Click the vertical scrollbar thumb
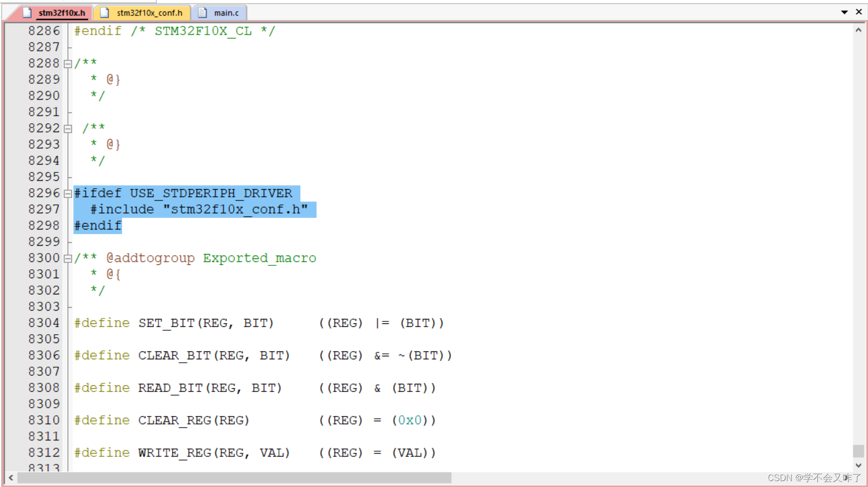The image size is (868, 487). 858,451
